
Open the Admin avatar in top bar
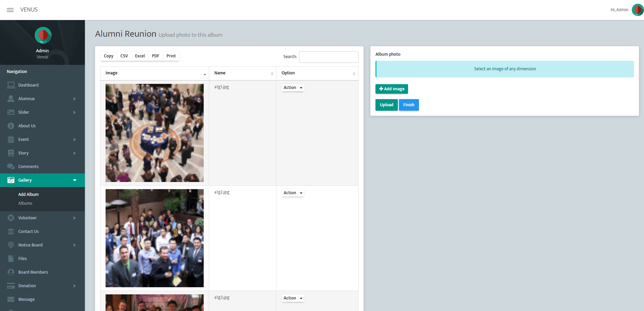click(637, 10)
